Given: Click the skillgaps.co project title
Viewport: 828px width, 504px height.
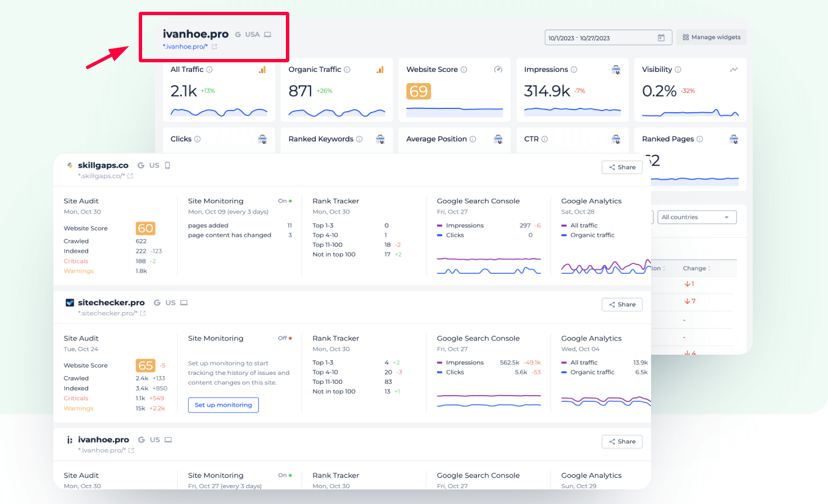Looking at the screenshot, I should tap(103, 166).
